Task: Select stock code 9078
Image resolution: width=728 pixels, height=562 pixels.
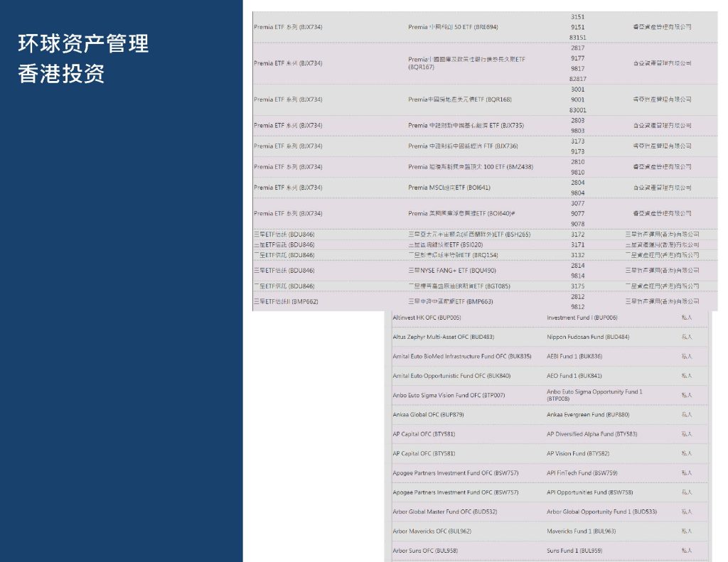Action: 577,224
